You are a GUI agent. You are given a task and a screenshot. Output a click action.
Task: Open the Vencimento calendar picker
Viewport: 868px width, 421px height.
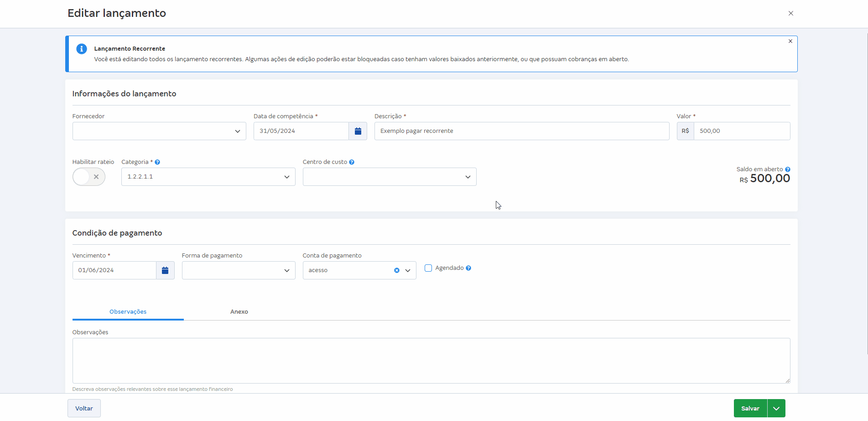pos(165,270)
